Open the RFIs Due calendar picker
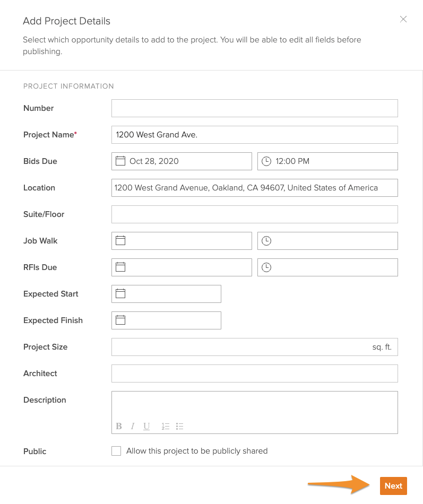Viewport: 423px width, 504px height. point(120,267)
